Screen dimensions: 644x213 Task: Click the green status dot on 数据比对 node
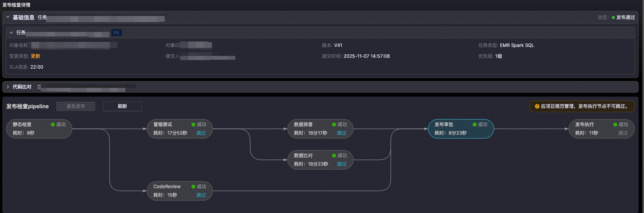pos(334,156)
